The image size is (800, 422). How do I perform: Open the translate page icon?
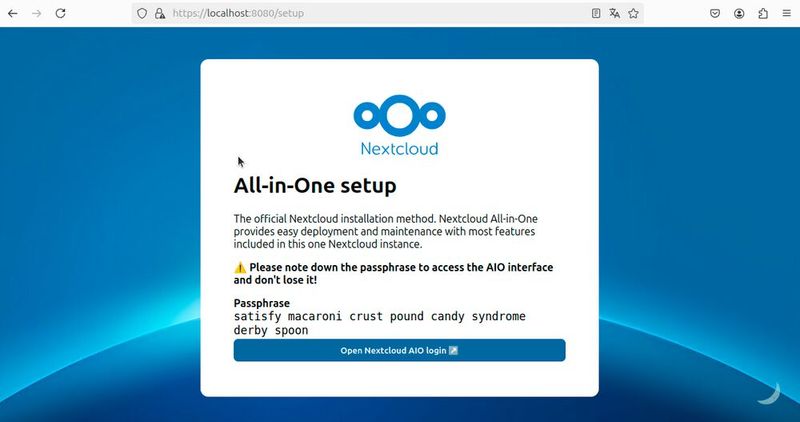pyautogui.click(x=614, y=13)
